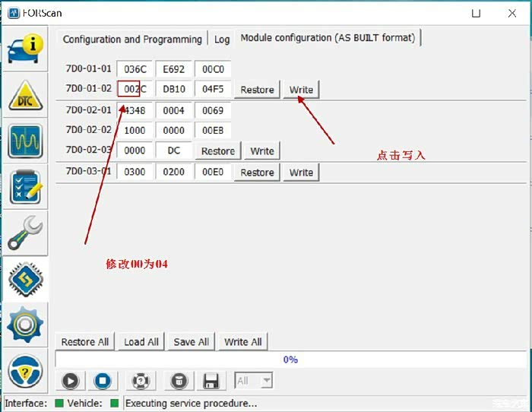Click the Restore All button
The height and width of the screenshot is (412, 532).
click(85, 342)
